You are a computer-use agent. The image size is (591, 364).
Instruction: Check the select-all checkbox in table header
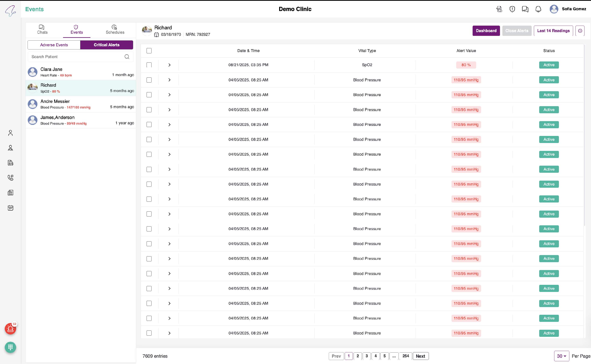point(149,51)
